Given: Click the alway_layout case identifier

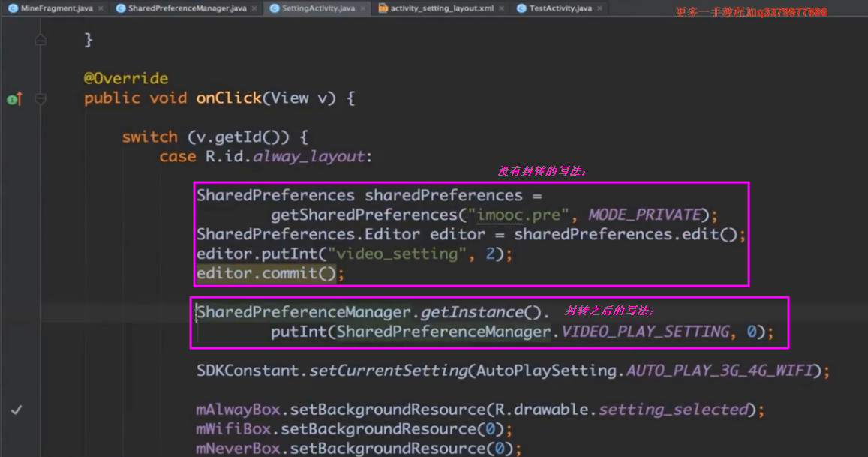Looking at the screenshot, I should 309,157.
